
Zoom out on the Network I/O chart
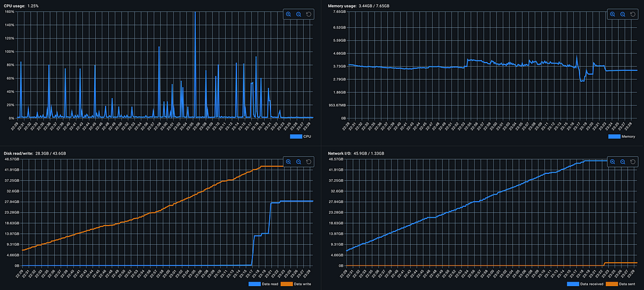[623, 162]
